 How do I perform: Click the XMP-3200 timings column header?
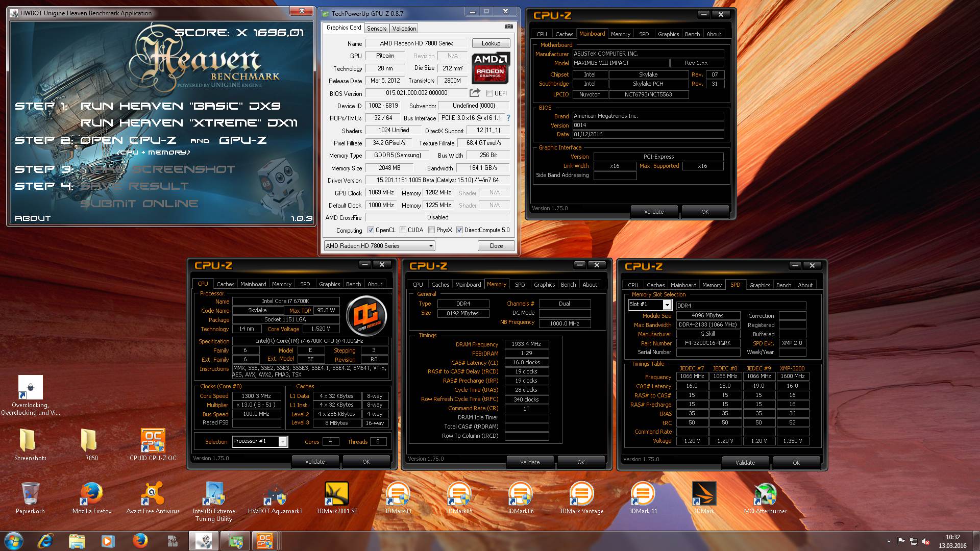pos(792,368)
